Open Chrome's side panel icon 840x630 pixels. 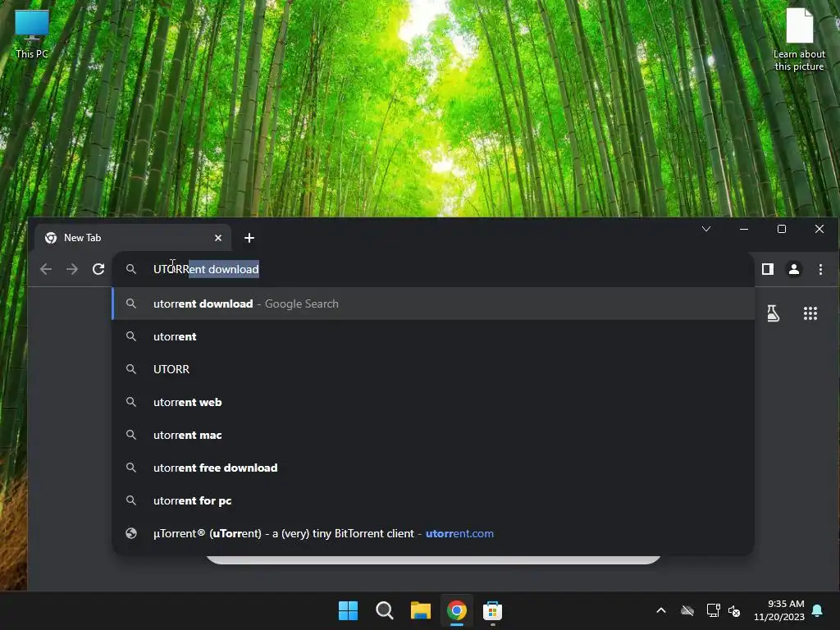click(x=768, y=269)
